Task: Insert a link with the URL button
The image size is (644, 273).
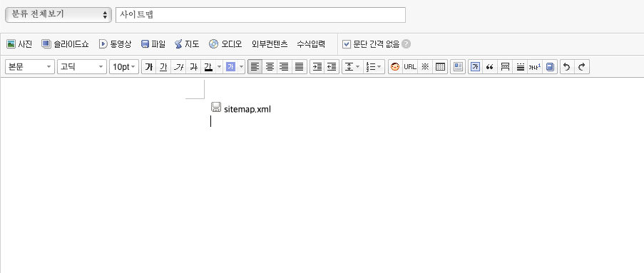Action: tap(410, 66)
